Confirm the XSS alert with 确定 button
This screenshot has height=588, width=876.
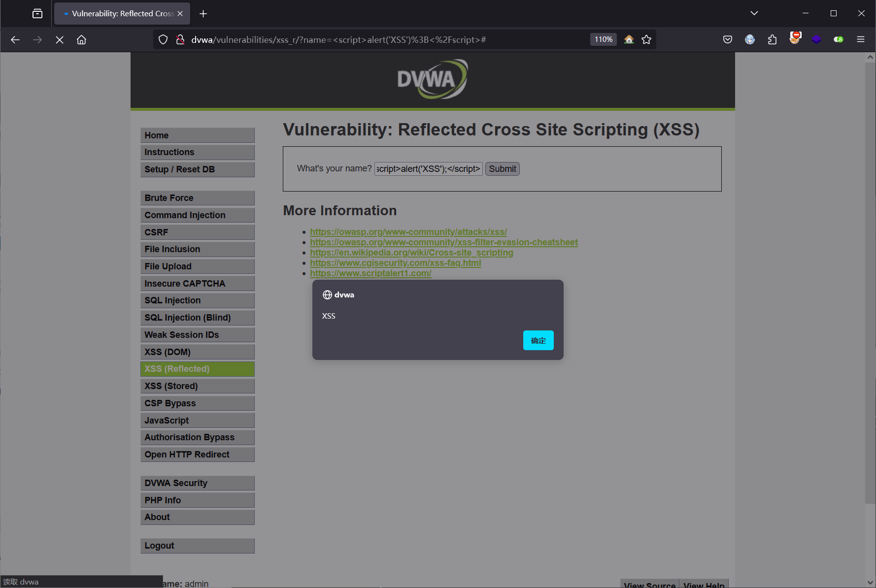point(539,340)
